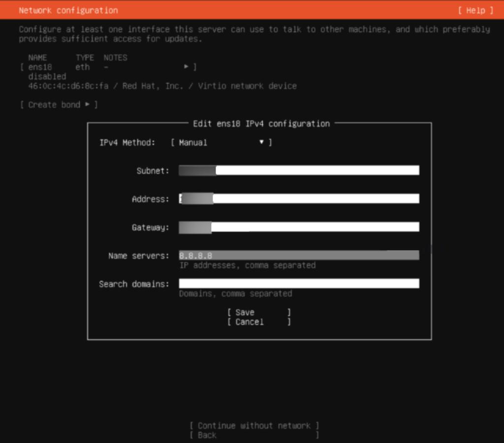The width and height of the screenshot is (504, 443).
Task: Click the dropdown arrow beside Manual
Action: 261,142
